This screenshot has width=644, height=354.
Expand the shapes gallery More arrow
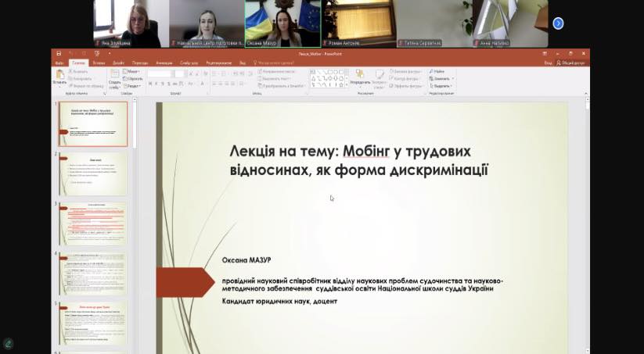347,84
